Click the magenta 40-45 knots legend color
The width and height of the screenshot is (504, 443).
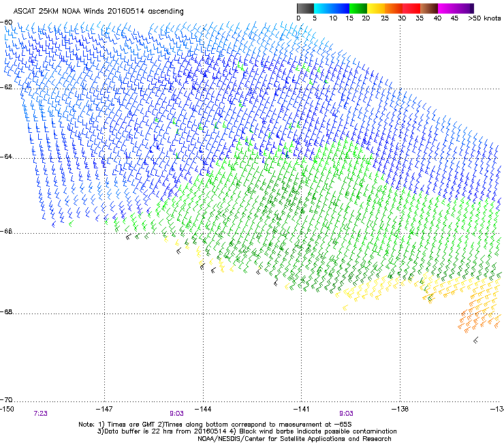click(447, 8)
